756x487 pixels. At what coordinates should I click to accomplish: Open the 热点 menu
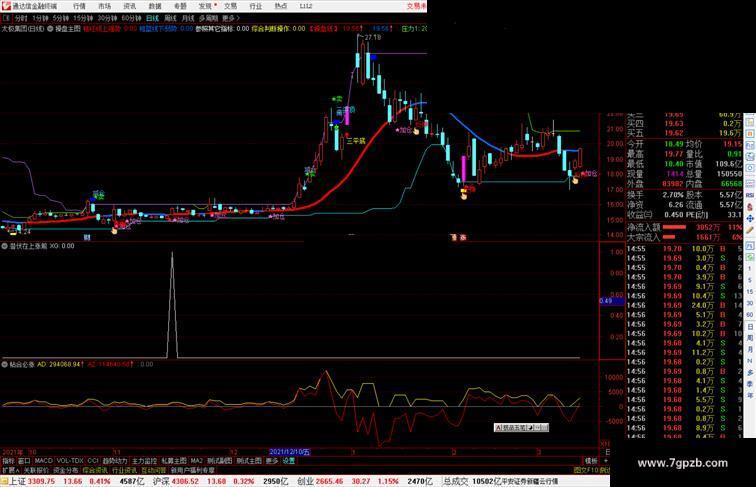(x=281, y=6)
